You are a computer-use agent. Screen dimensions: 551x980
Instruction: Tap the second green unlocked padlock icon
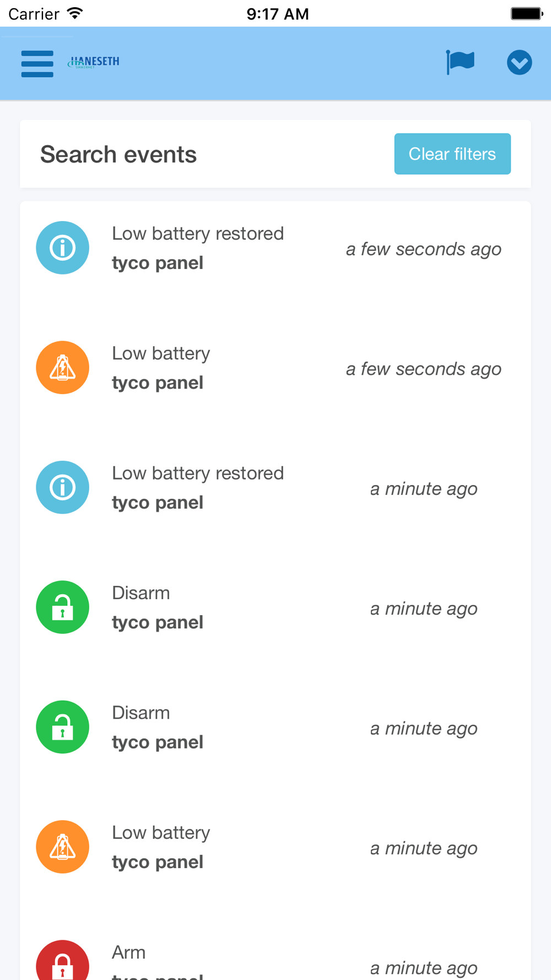coord(62,727)
